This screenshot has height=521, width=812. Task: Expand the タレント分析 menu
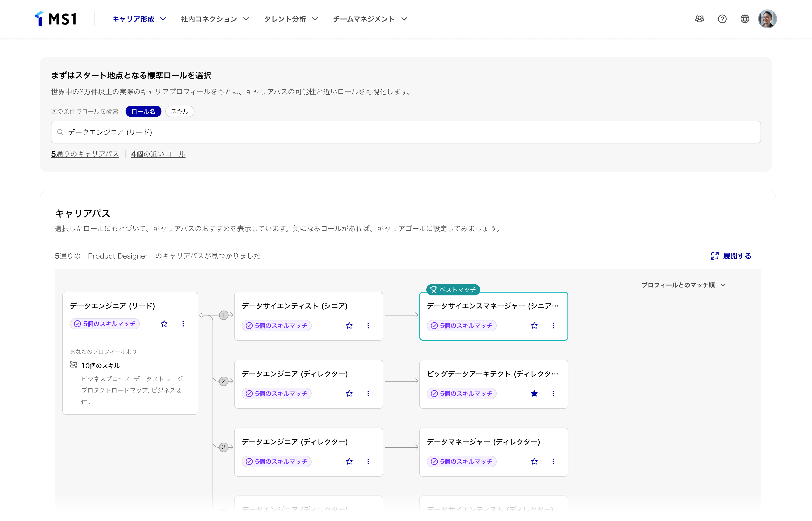291,19
